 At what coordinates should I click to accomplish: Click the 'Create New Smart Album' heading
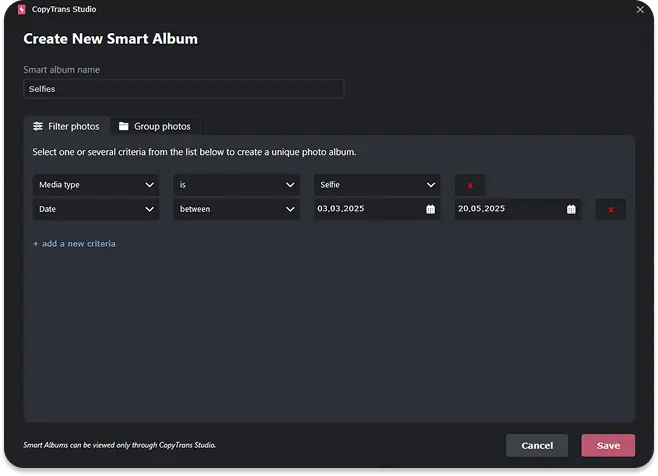pos(110,39)
